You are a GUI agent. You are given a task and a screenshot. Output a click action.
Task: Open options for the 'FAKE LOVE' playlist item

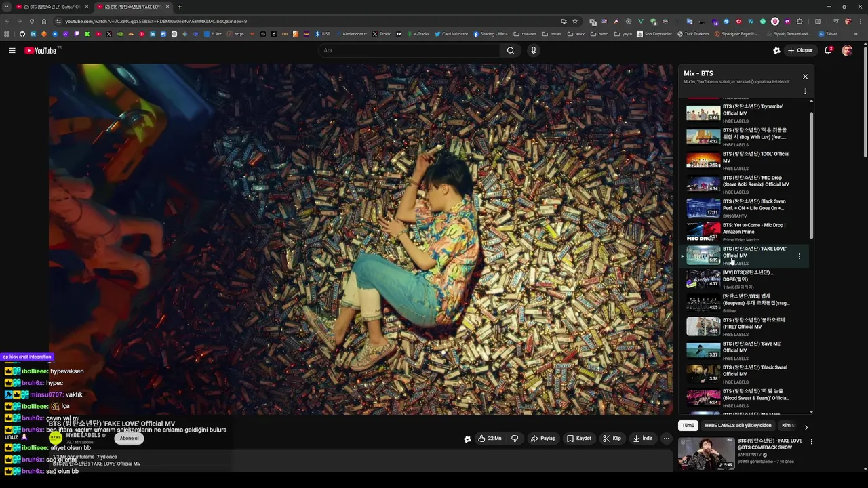800,256
